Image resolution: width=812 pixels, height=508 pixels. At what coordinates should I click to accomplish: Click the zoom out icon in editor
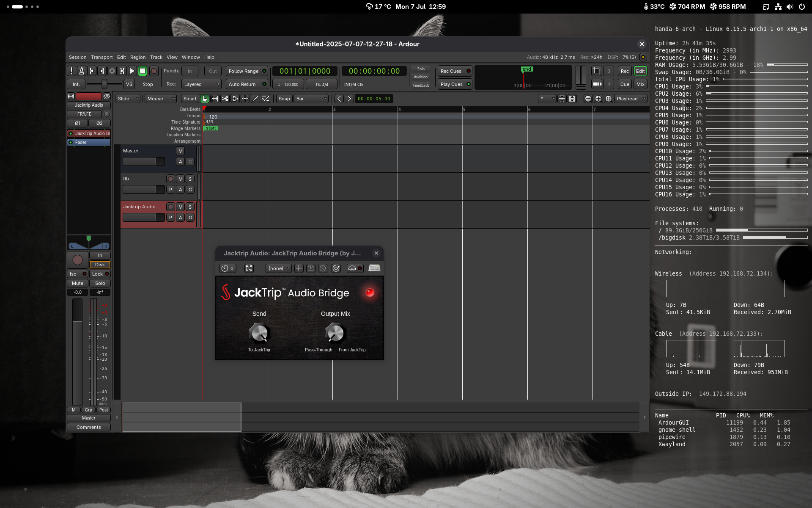[x=588, y=99]
